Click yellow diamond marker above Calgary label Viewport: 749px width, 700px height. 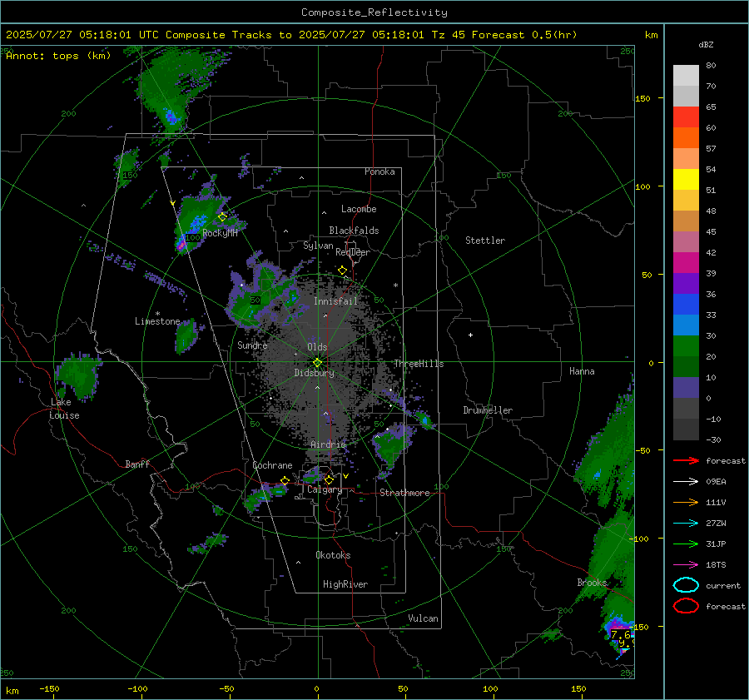(329, 479)
